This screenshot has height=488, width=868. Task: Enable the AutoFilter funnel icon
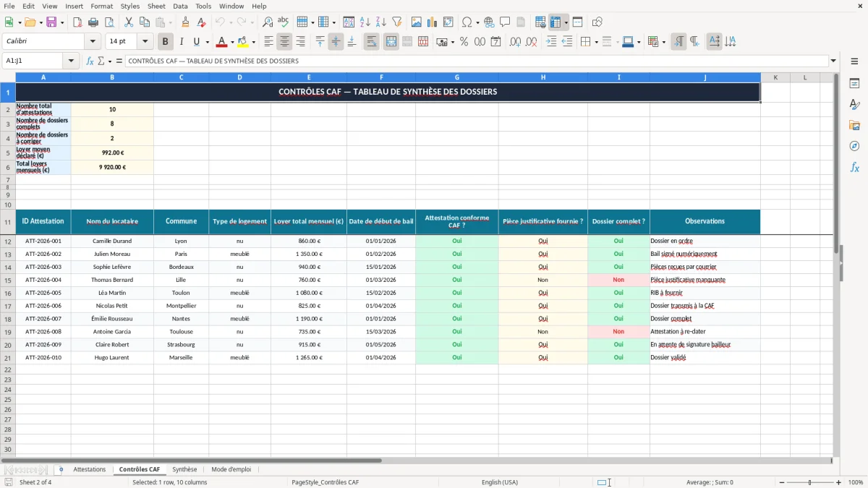point(397,22)
